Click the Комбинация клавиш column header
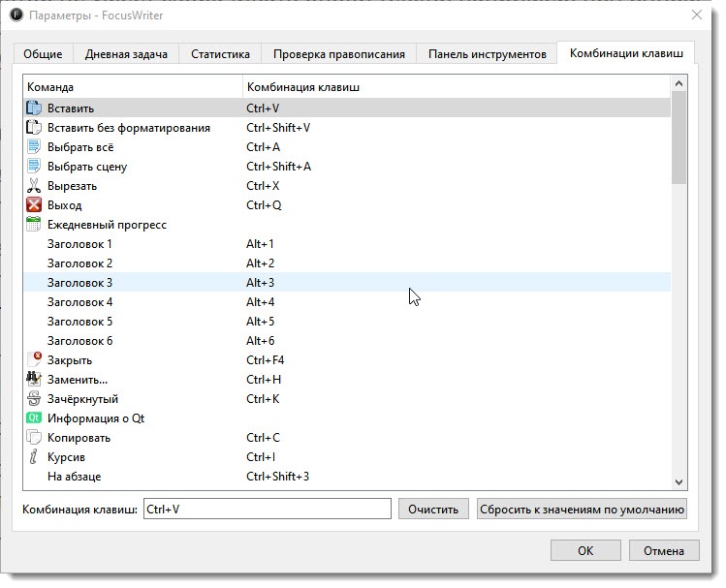Viewport: 726px width, 588px height. coord(457,87)
